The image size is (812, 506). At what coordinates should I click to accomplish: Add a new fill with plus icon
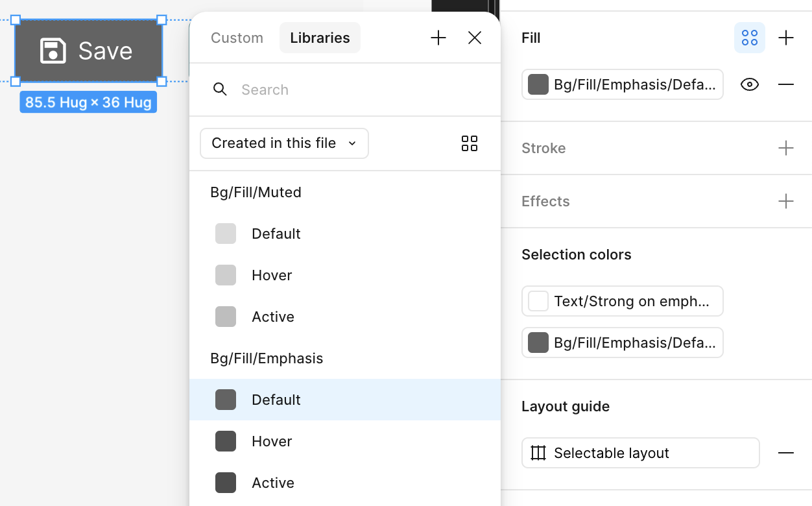click(x=786, y=38)
